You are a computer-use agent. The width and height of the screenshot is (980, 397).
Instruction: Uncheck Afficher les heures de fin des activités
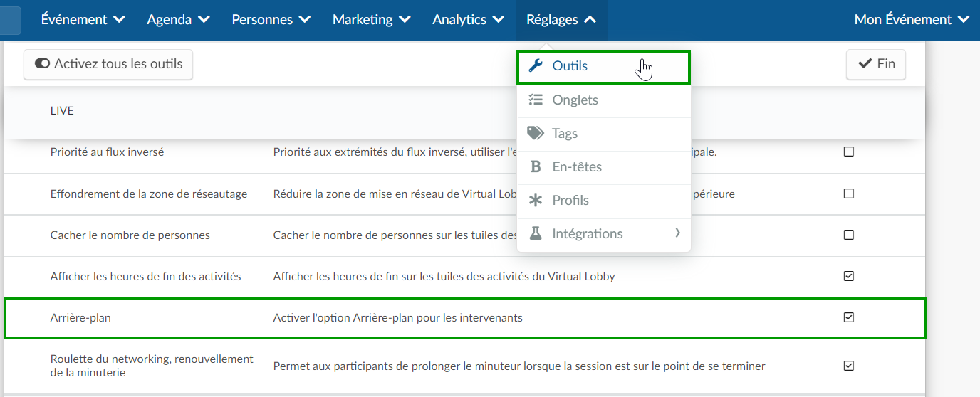pyautogui.click(x=848, y=276)
